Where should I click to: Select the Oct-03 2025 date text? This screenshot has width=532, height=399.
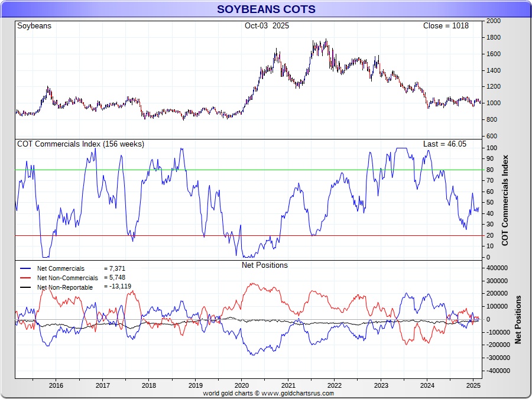[x=267, y=26]
